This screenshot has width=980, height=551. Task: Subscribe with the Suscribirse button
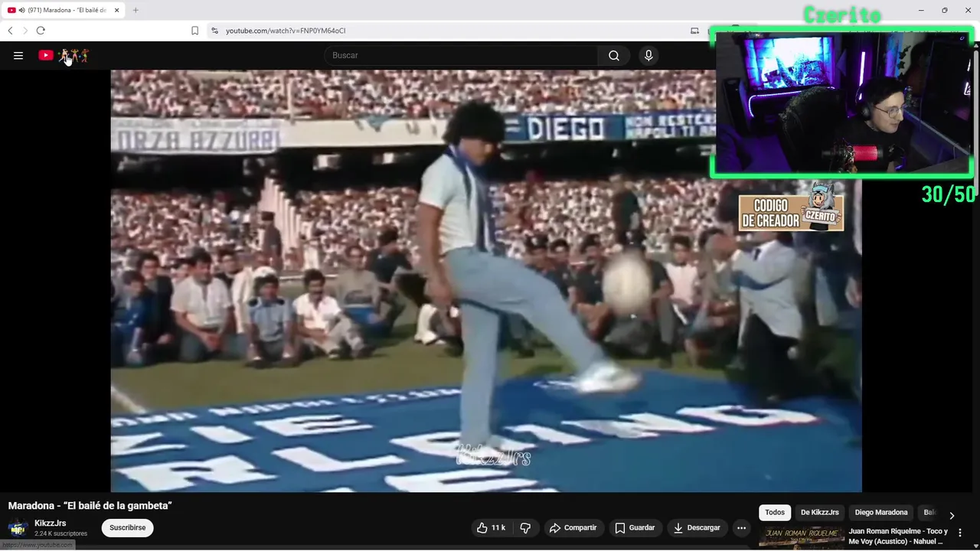click(128, 528)
